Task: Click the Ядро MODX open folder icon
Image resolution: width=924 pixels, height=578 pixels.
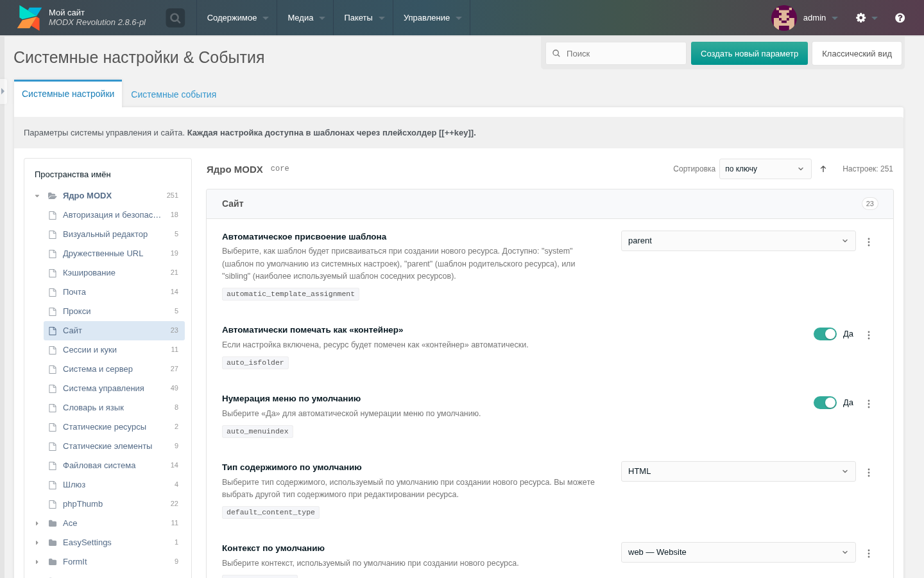Action: pyautogui.click(x=53, y=196)
